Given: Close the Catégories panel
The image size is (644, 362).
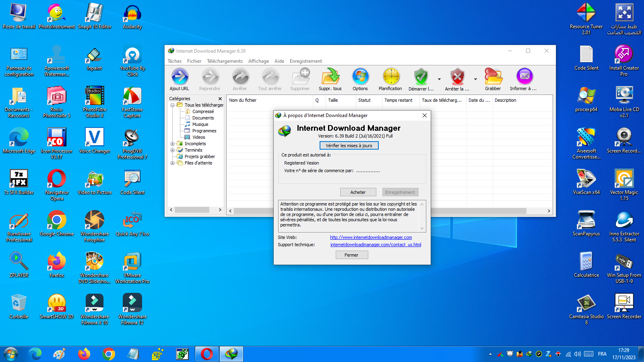Looking at the screenshot, I should 220,99.
